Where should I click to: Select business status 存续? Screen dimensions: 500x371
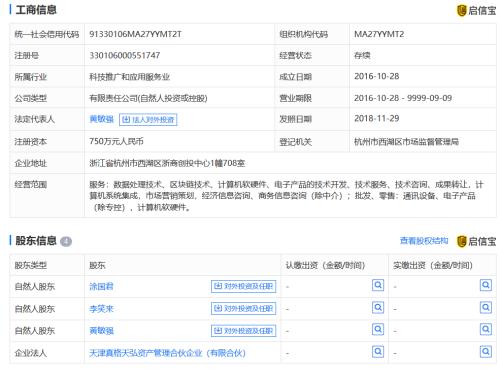362,55
